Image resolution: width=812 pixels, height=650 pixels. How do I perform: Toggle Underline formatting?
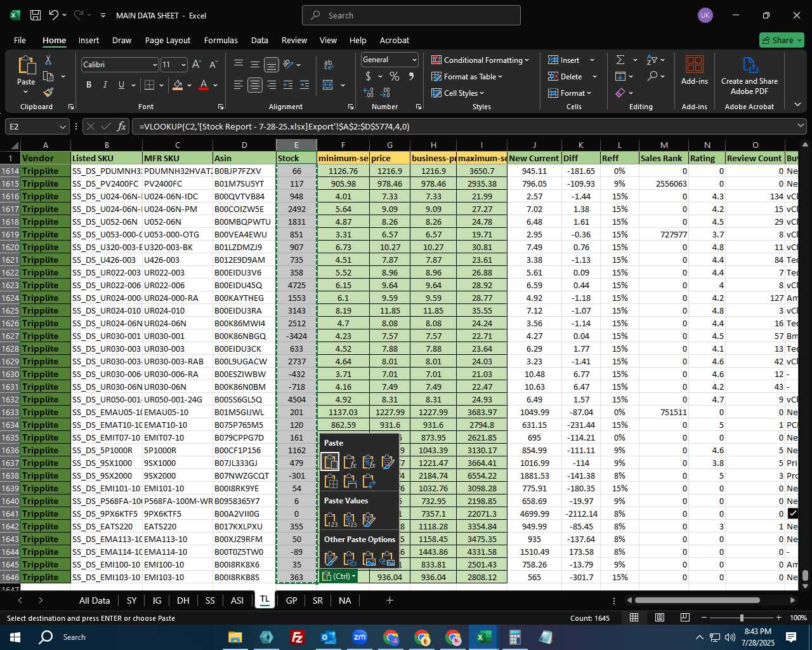121,85
